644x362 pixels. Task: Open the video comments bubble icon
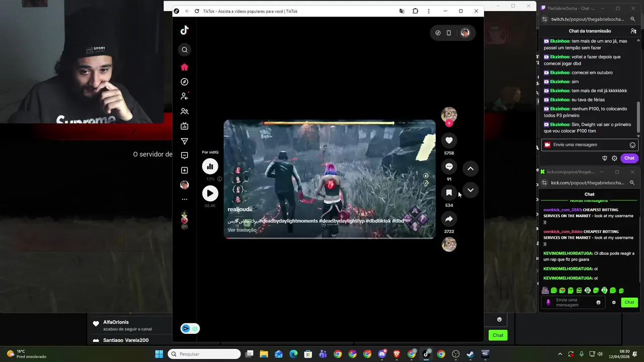point(449,166)
